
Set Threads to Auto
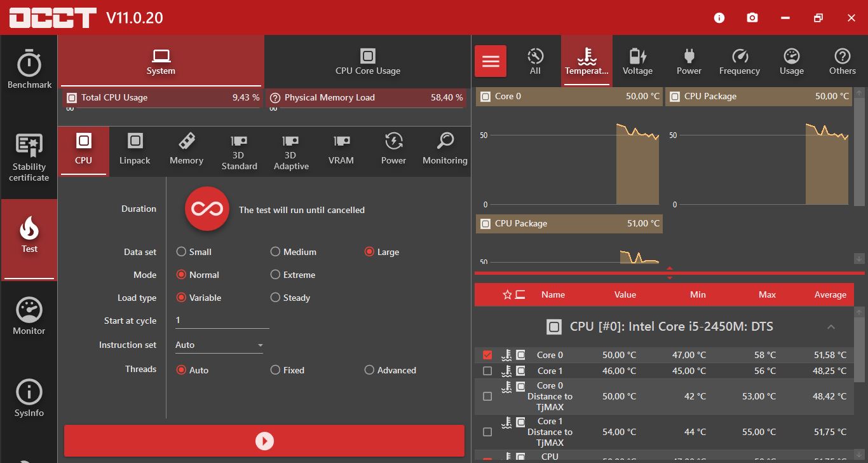pyautogui.click(x=193, y=370)
